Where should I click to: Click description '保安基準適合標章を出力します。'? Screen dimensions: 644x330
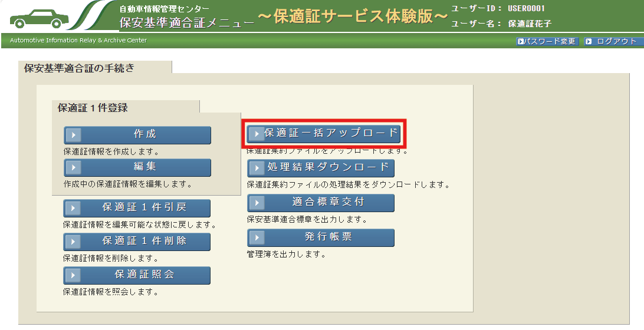pos(307,220)
